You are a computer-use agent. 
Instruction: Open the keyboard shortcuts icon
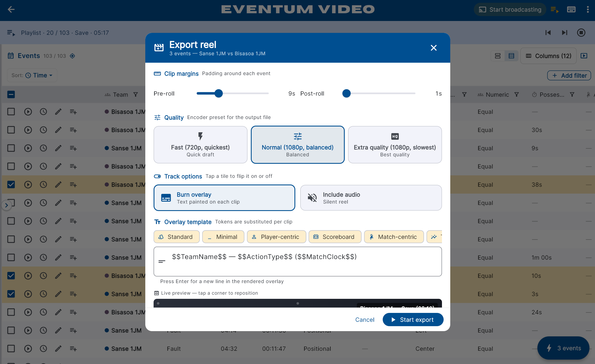571,9
